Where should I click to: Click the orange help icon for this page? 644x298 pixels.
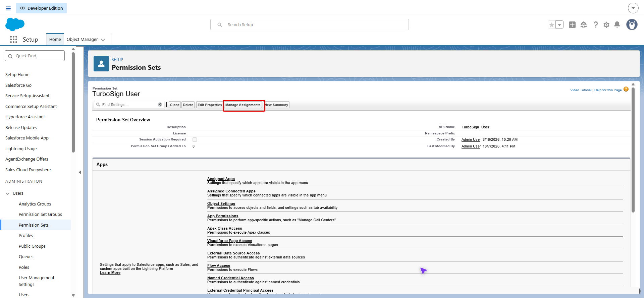[626, 90]
